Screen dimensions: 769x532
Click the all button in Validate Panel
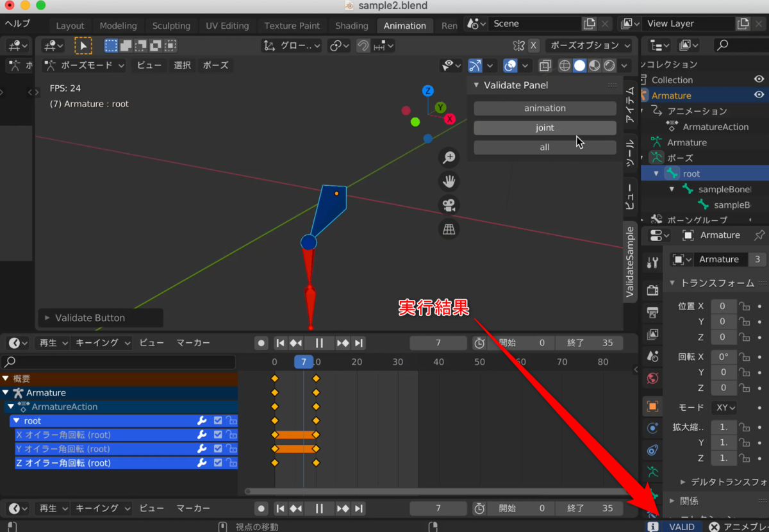pyautogui.click(x=545, y=147)
